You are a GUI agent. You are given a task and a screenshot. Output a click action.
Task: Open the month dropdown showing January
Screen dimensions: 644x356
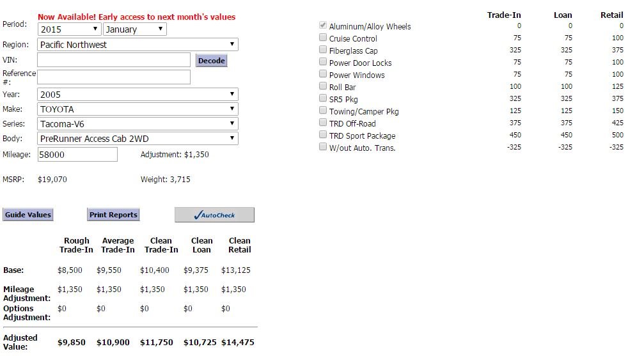[135, 29]
